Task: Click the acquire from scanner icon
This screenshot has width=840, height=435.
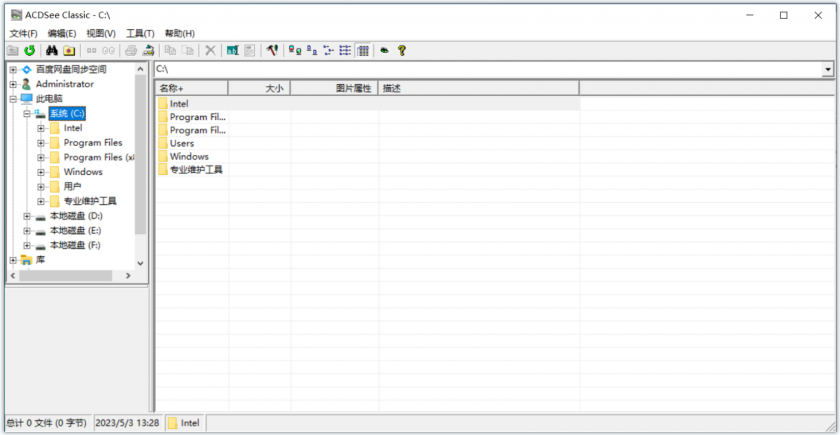Action: click(148, 51)
